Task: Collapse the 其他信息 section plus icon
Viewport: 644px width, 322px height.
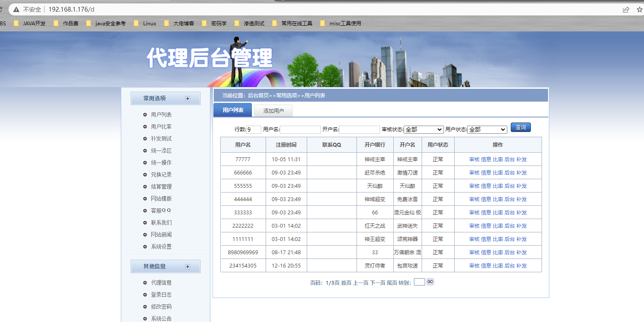Action: pos(187,267)
